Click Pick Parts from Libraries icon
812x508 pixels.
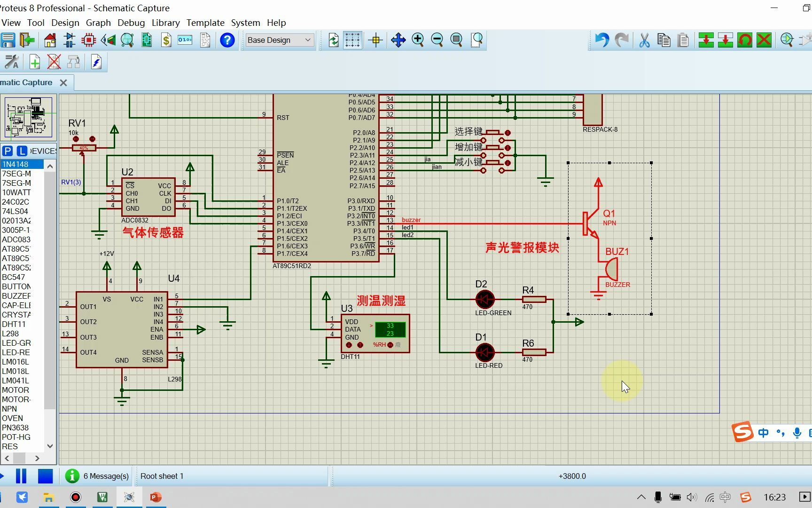click(x=787, y=40)
